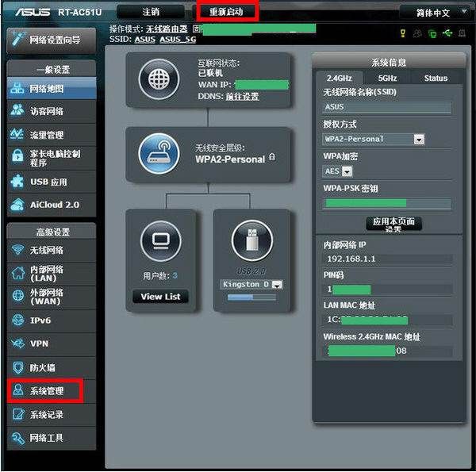Click the ASUS_5G SSID link
476x472 pixels.
pyautogui.click(x=178, y=40)
